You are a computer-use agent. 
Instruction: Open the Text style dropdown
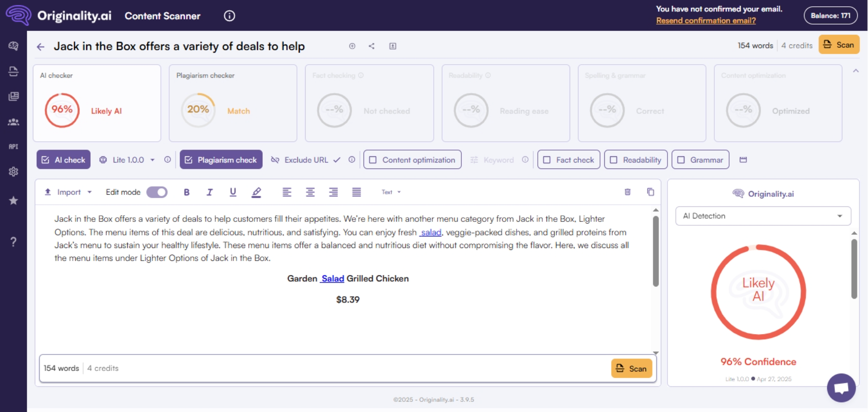(391, 192)
